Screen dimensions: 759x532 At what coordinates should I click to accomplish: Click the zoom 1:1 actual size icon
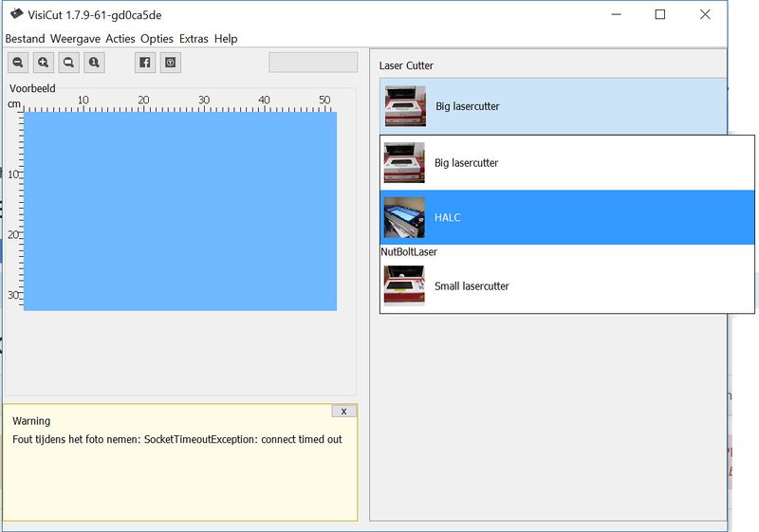tap(93, 63)
